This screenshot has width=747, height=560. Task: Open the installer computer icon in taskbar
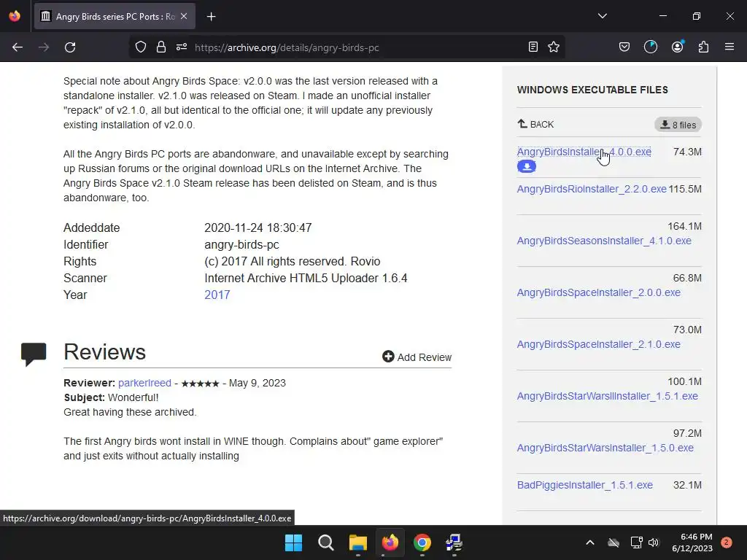pos(454,542)
